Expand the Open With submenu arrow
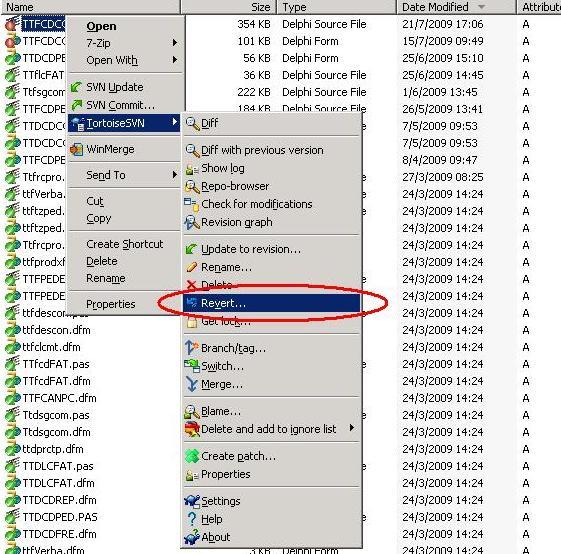Screen dimensions: 561x554 tap(175, 59)
